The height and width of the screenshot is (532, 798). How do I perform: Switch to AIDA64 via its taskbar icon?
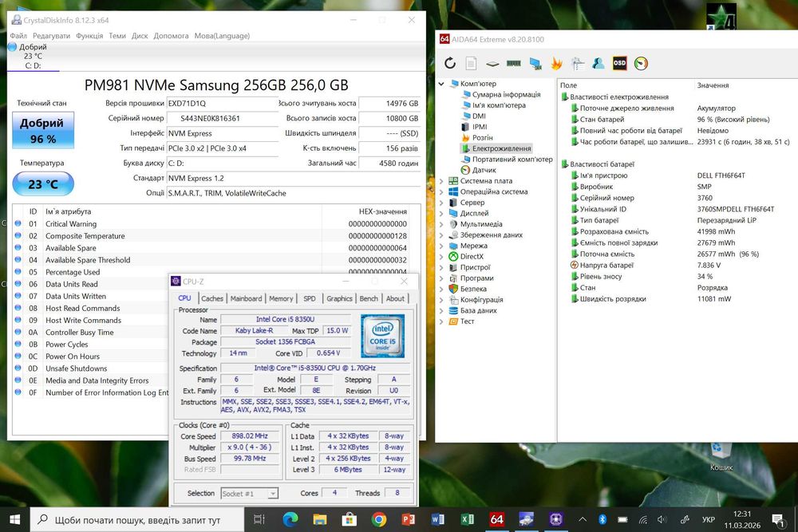click(496, 519)
